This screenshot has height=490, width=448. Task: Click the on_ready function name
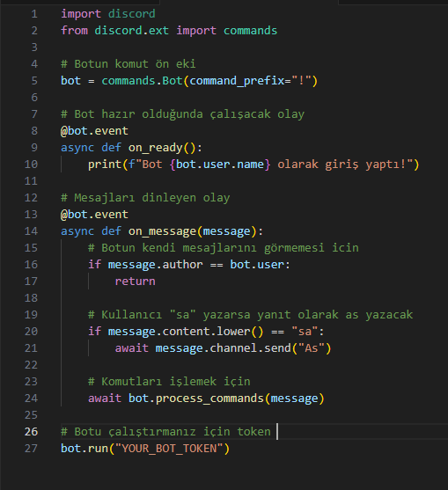[156, 148]
